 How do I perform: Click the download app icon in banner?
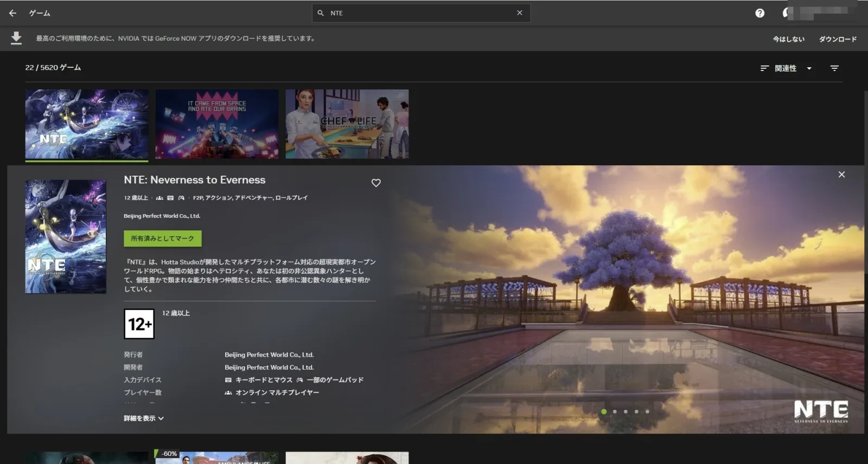(16, 38)
